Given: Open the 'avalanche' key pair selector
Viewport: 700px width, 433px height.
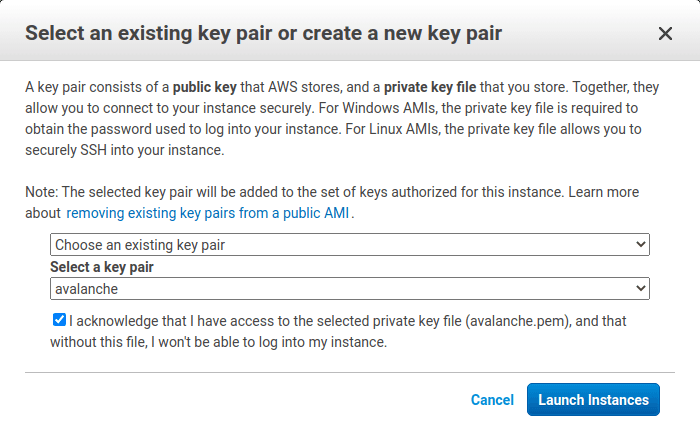Looking at the screenshot, I should (x=349, y=289).
